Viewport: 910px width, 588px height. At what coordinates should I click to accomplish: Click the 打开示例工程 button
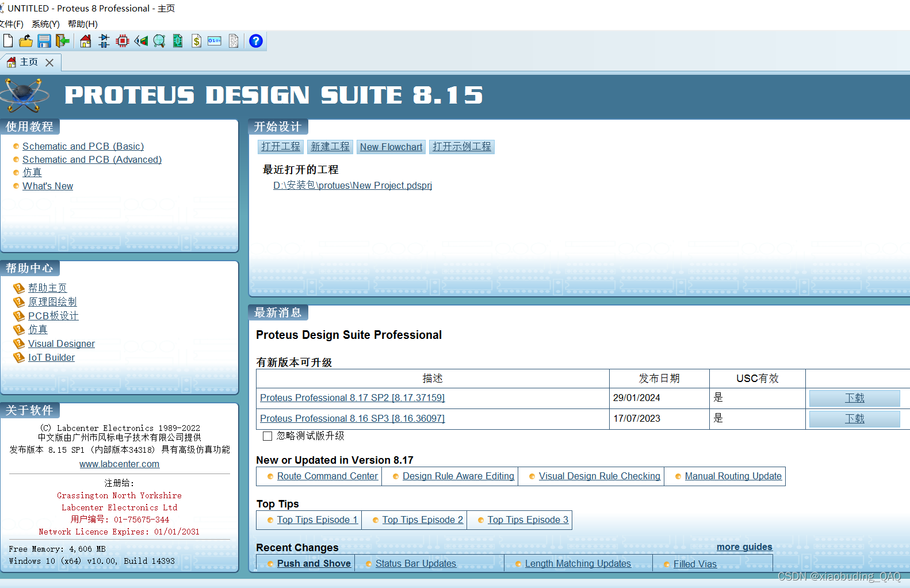click(462, 147)
